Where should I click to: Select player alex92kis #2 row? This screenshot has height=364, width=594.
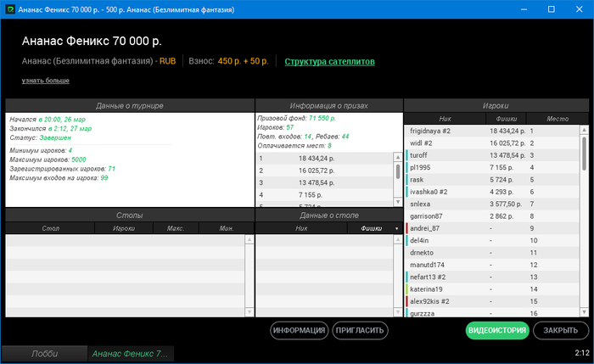[491, 301]
